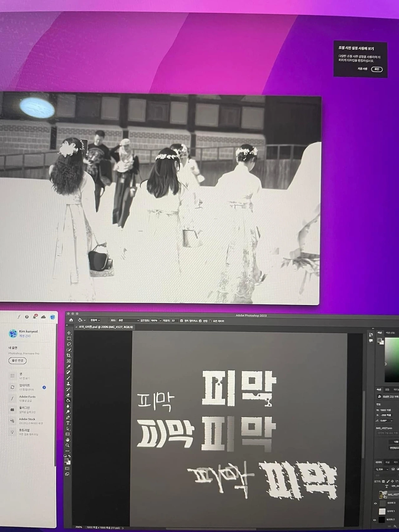Viewport: 399px width, 532px height.
Task: Confirm the adjustment presets popup
Action: point(377,69)
